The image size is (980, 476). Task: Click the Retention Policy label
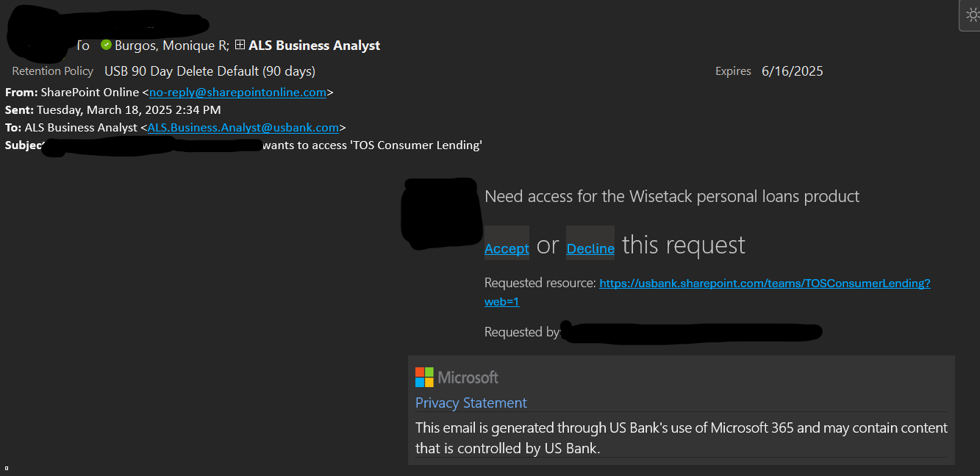(x=53, y=71)
